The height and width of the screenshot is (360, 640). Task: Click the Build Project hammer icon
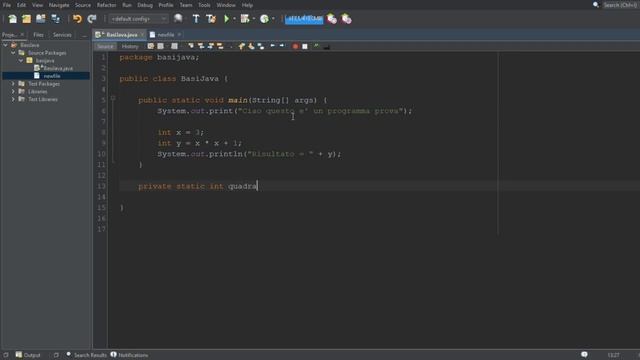pos(196,19)
